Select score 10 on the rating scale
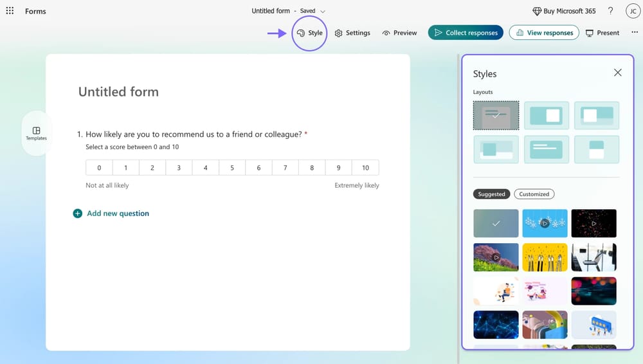The width and height of the screenshot is (643, 364). (x=365, y=168)
